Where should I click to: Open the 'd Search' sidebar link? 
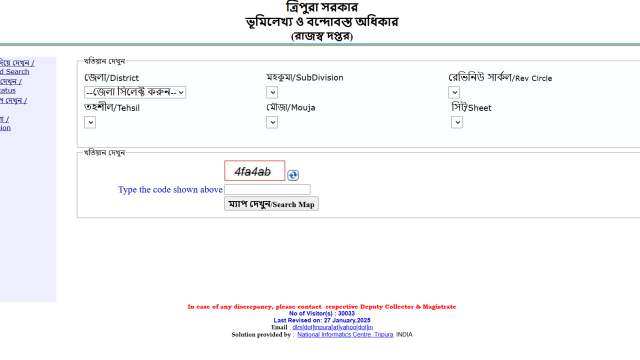click(15, 71)
